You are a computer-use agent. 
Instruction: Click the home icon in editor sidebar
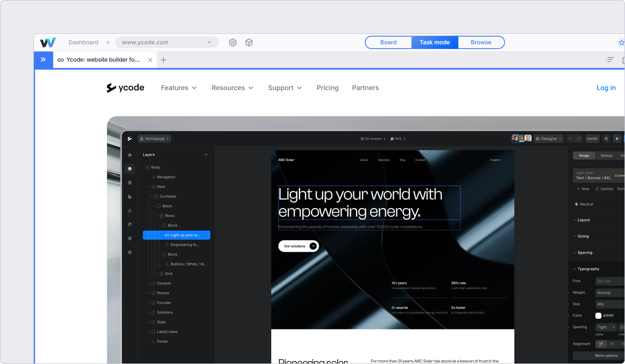pyautogui.click(x=130, y=155)
